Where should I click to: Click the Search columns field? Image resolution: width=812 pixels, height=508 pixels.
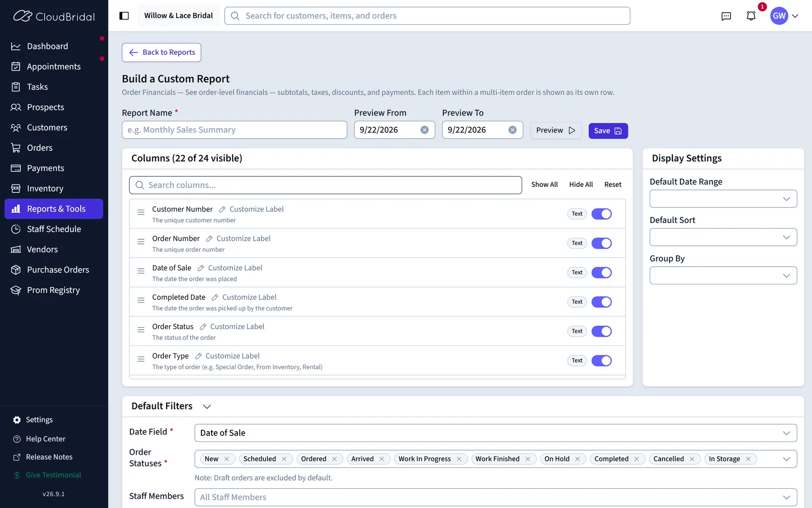click(325, 185)
